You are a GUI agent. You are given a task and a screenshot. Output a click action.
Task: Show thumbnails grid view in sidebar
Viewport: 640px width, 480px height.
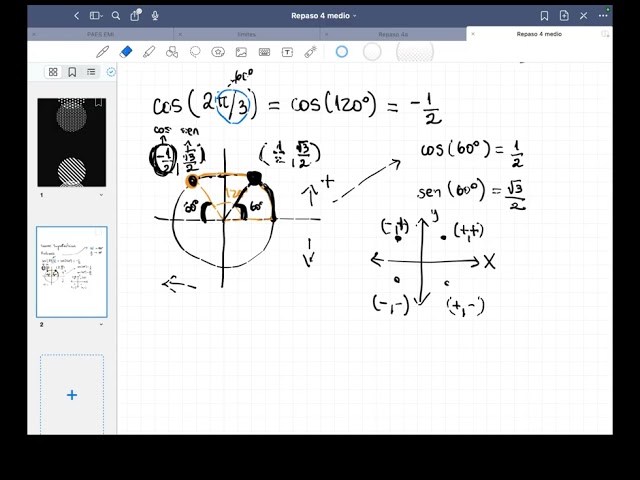(x=53, y=72)
